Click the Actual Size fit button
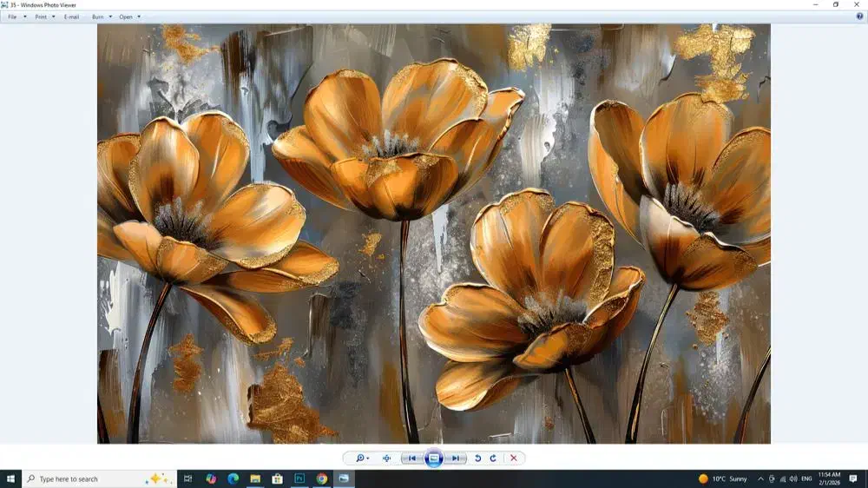This screenshot has width=868, height=488. [386, 458]
